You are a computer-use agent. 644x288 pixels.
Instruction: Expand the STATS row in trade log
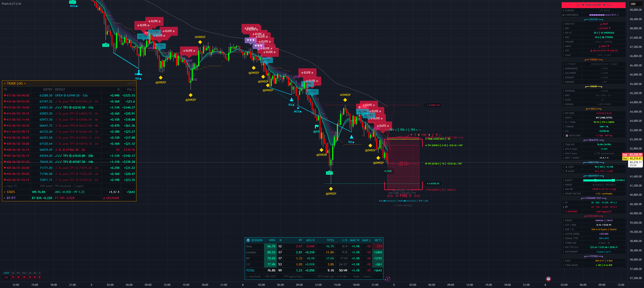pyautogui.click(x=69, y=192)
